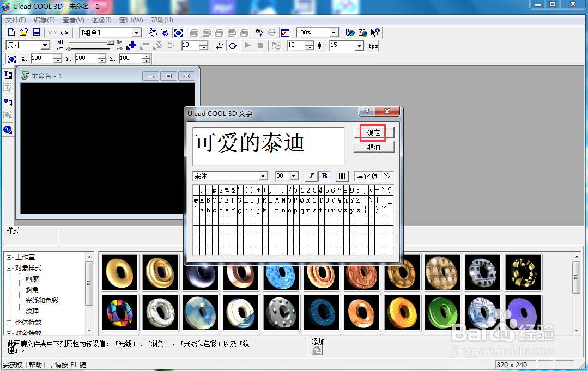Pick the green ring style thumbnail
Screen dimensions: 588x371
(442, 313)
